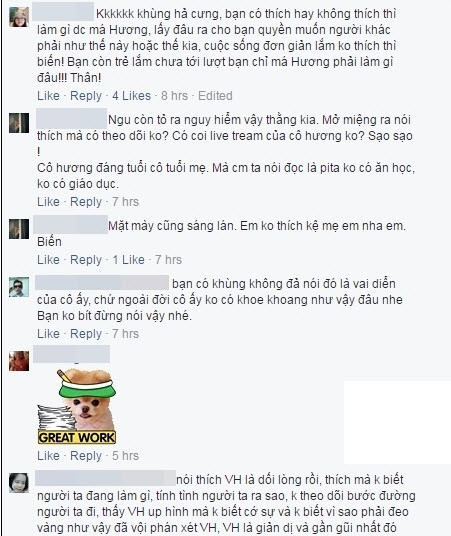The width and height of the screenshot is (451, 536).
Task: Click the 8 hrs timestamp
Action: pos(174,96)
